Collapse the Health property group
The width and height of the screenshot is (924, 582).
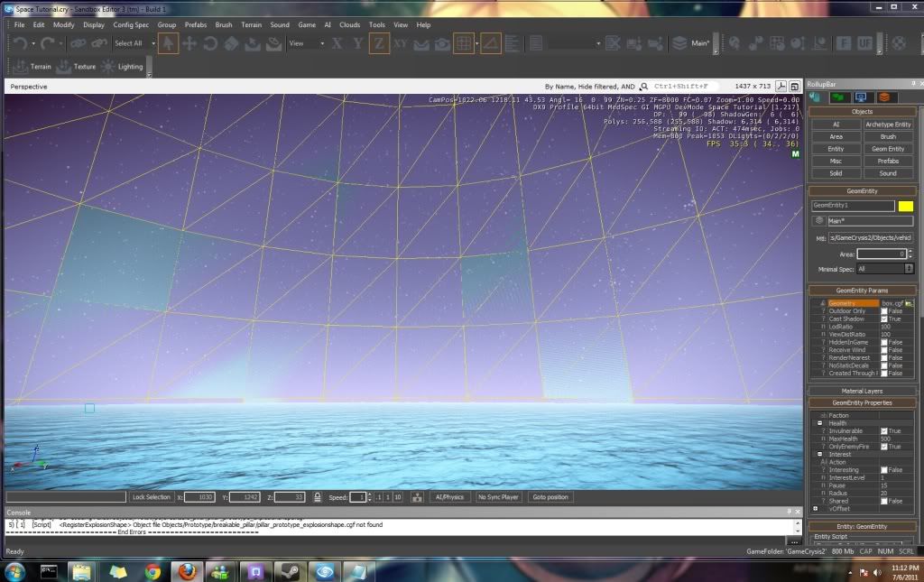click(x=819, y=423)
